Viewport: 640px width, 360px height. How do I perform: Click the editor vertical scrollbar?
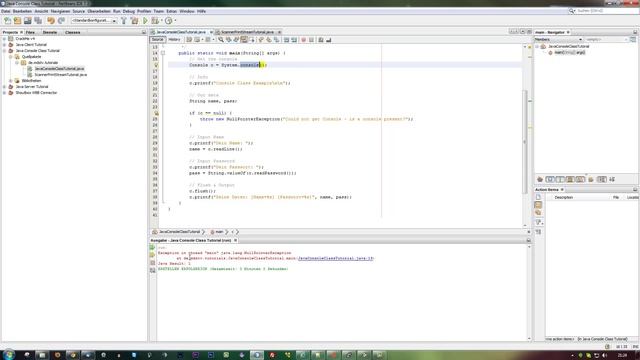(525, 142)
